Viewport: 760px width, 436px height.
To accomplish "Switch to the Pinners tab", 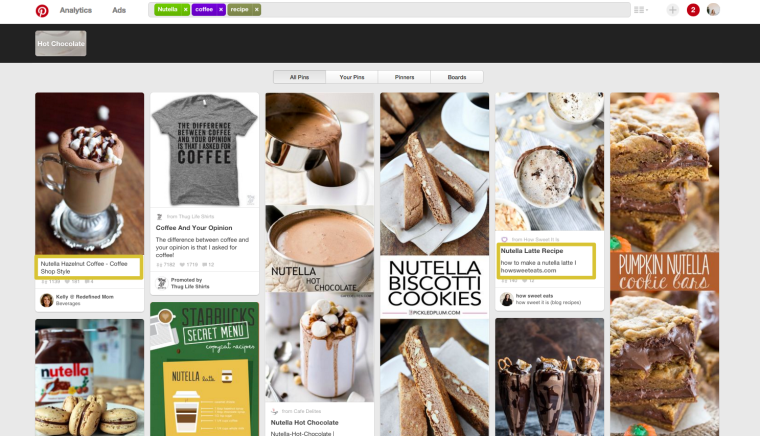I will point(404,77).
